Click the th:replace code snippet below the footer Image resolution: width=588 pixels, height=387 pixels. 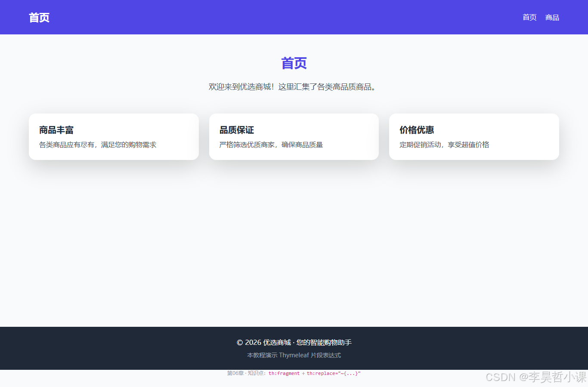[334, 373]
